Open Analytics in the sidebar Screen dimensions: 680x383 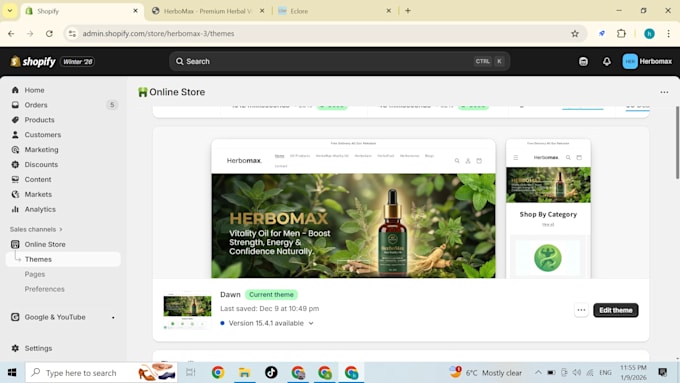point(40,209)
